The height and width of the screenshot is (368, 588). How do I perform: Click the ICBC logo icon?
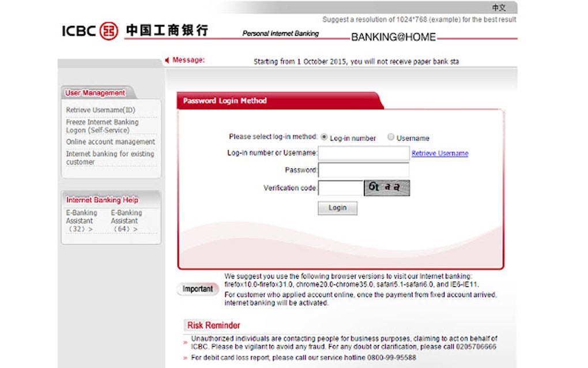[x=108, y=31]
